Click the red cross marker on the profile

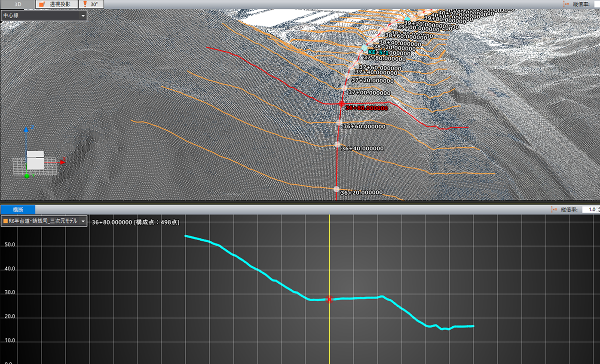pos(329,299)
